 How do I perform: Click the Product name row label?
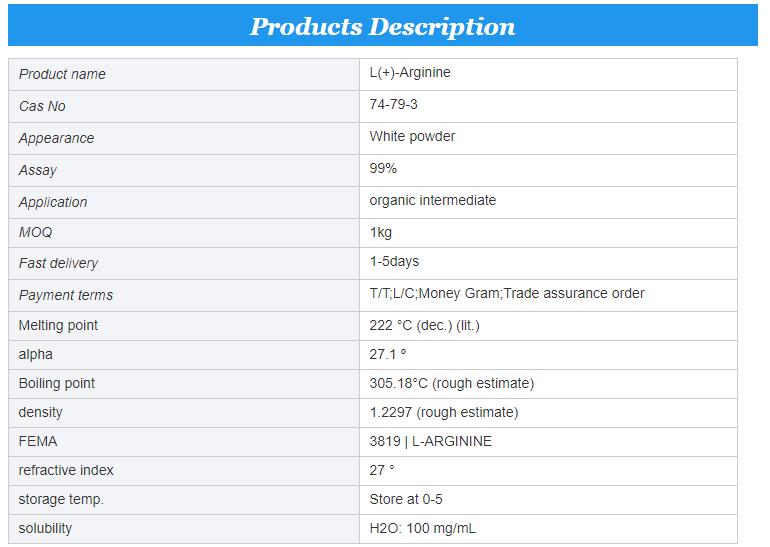[x=62, y=74]
